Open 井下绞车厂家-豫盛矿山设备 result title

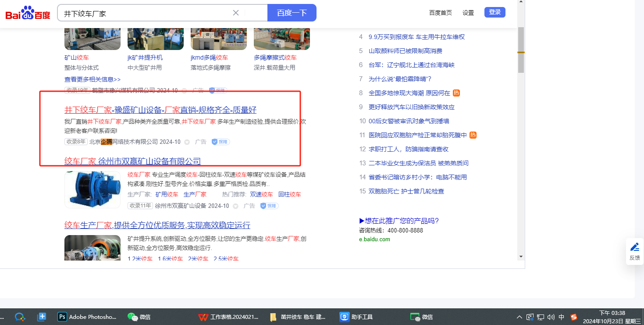[160, 110]
